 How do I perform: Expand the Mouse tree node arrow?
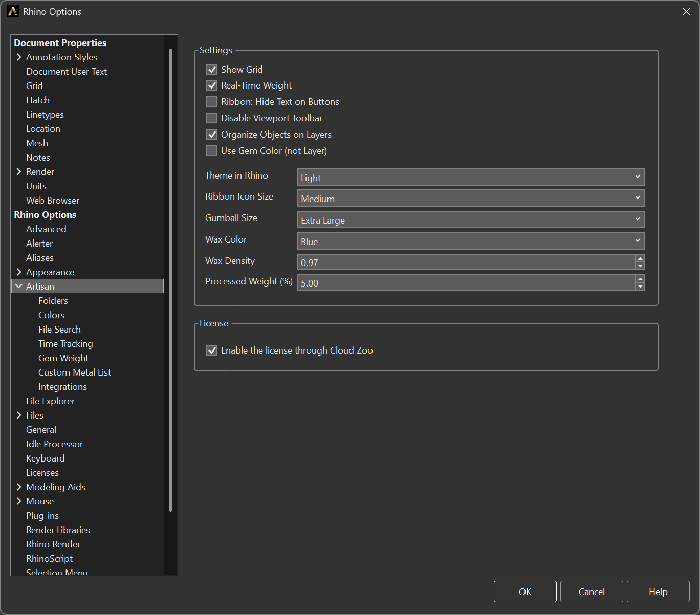19,501
